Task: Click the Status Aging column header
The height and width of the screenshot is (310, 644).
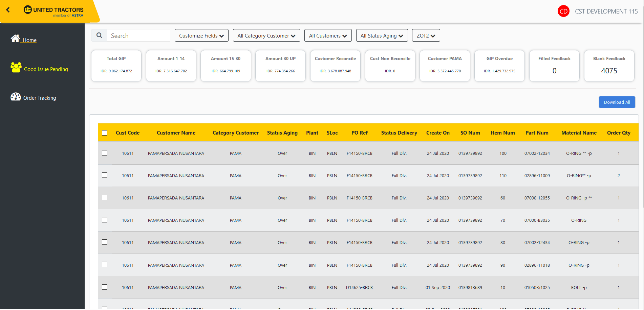Action: click(x=282, y=133)
